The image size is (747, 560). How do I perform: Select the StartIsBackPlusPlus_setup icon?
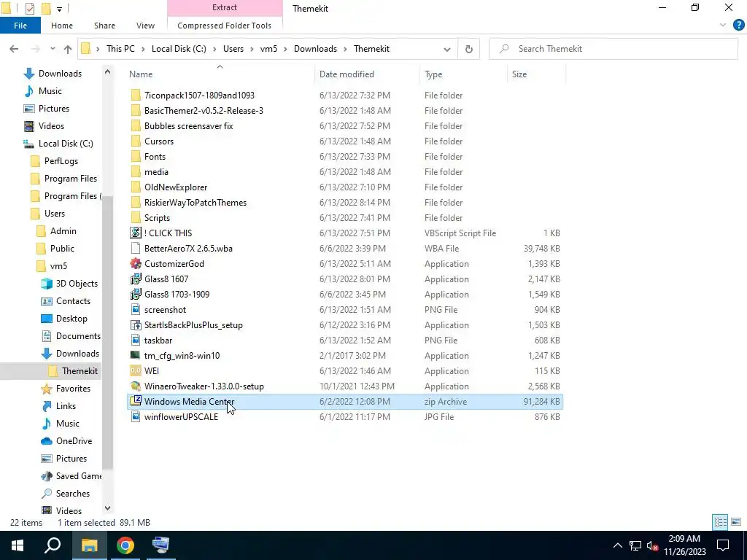(x=136, y=324)
